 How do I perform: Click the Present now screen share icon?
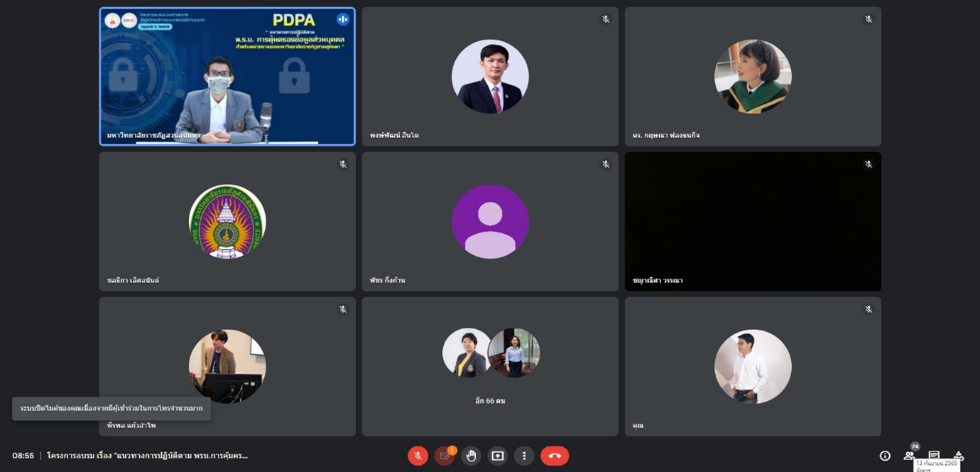[498, 456]
